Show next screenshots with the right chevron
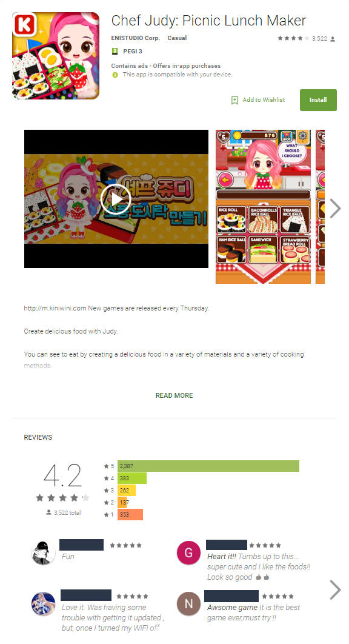Screen dimensions: 349x644 coord(335,208)
